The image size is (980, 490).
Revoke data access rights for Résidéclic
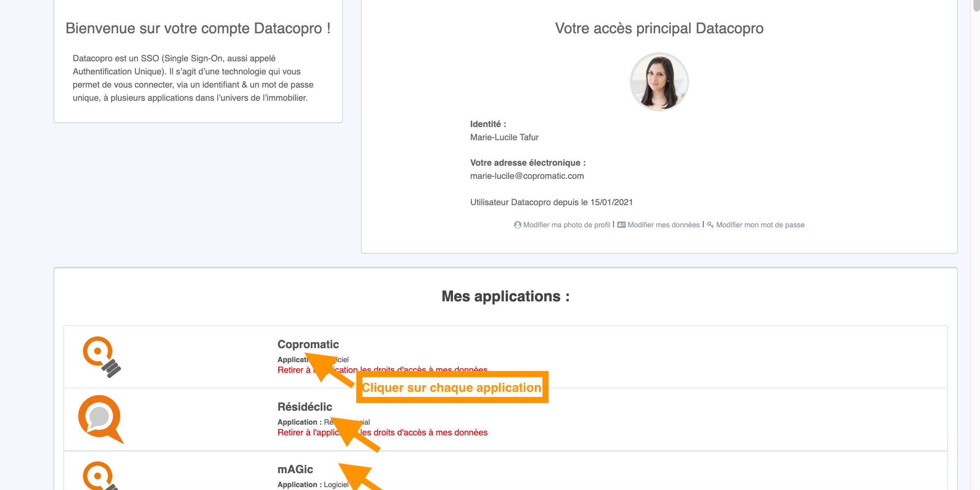tap(382, 432)
